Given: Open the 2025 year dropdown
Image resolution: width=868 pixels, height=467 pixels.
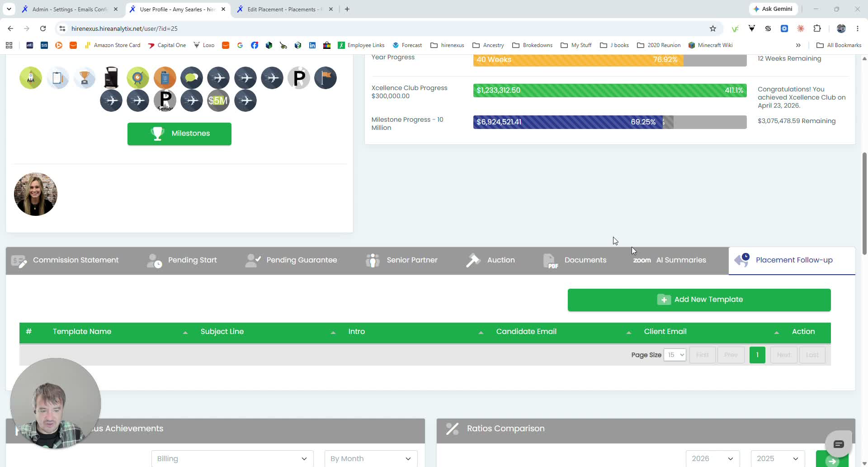Looking at the screenshot, I should click(x=778, y=458).
